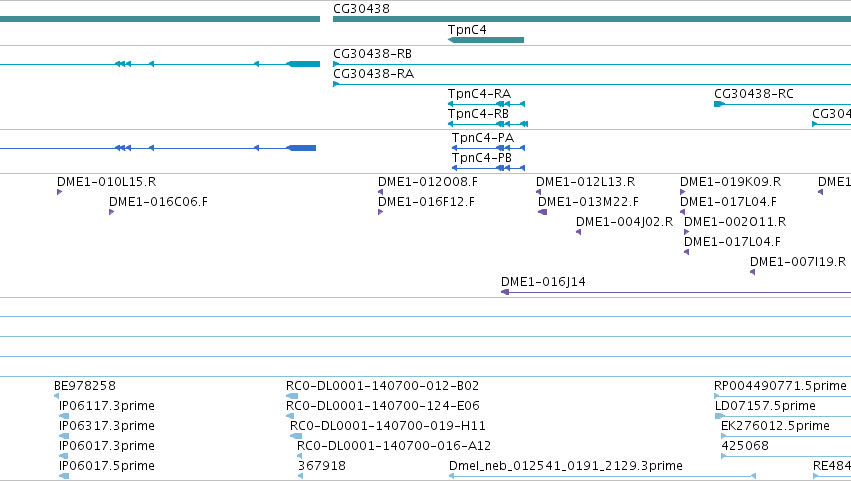Click the DME1-012L13.R label
The image size is (851, 481).
[x=586, y=182]
